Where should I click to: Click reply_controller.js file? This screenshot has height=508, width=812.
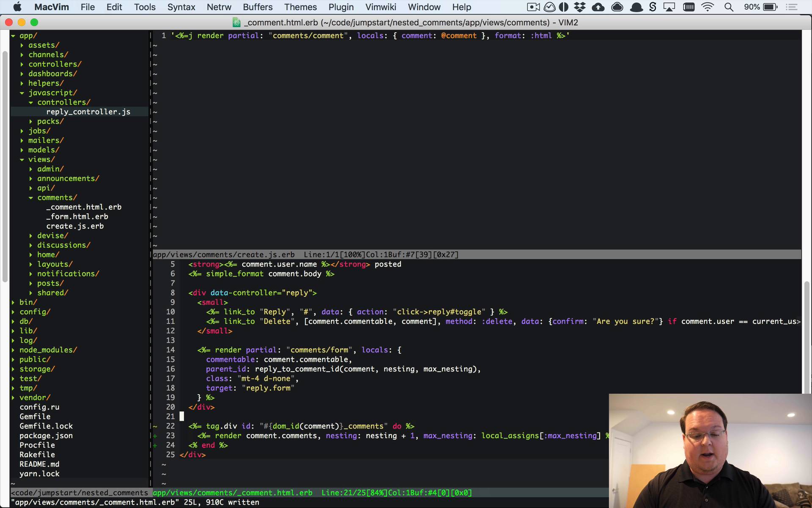click(x=88, y=112)
